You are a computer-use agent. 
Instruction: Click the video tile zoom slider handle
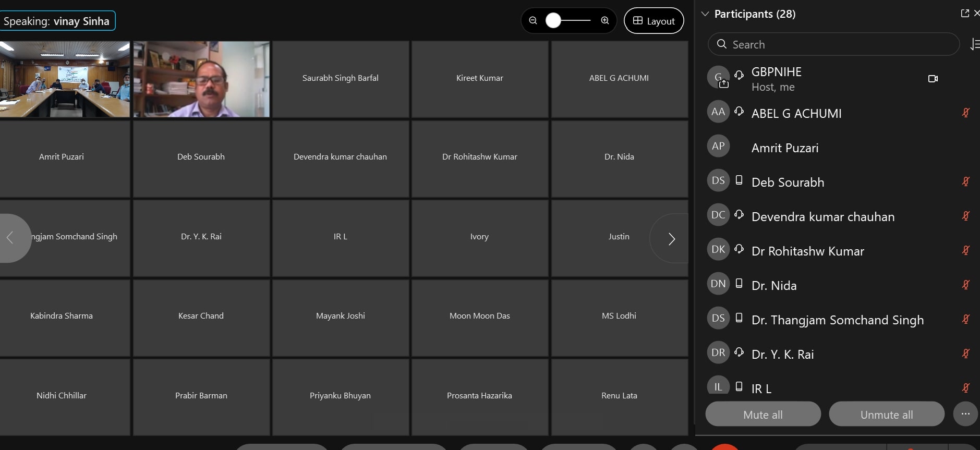coord(553,20)
